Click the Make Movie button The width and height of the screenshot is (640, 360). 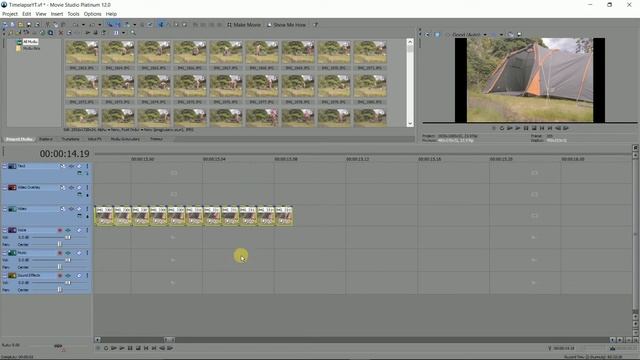pos(244,25)
